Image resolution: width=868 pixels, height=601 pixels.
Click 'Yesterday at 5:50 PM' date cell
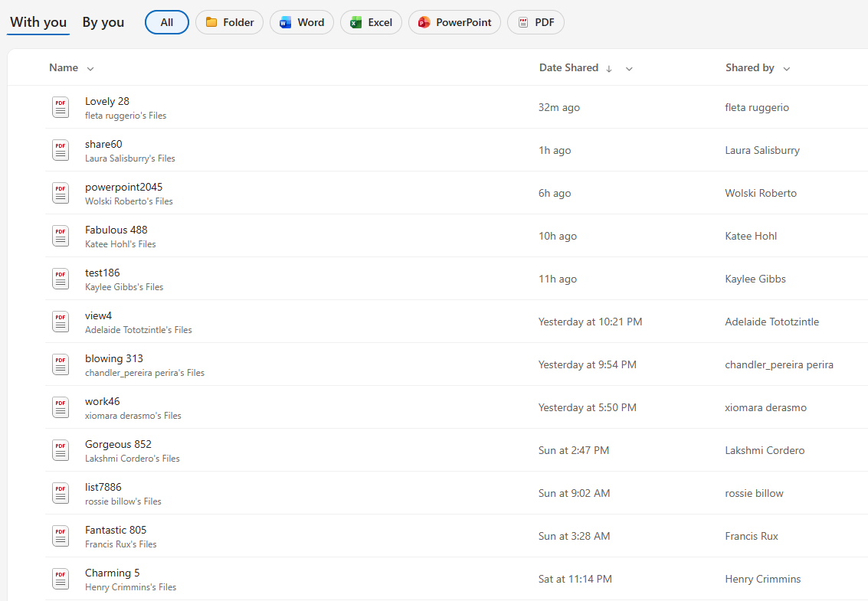588,407
